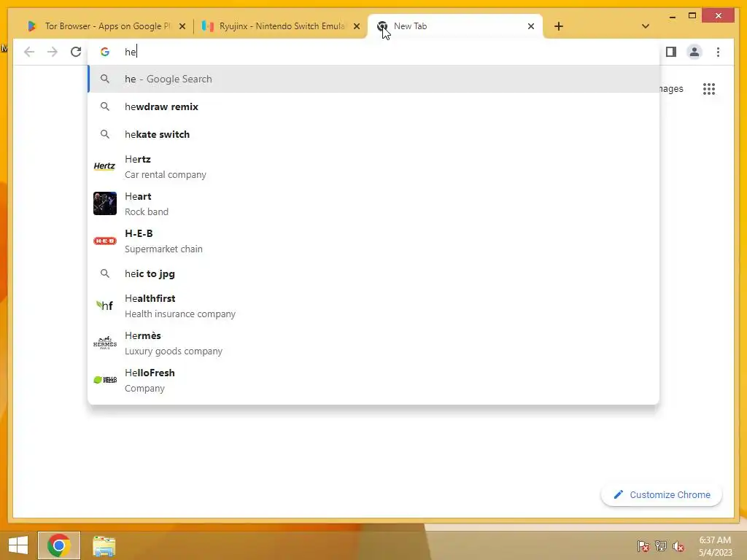Click the Hertz logo icon

(105, 166)
